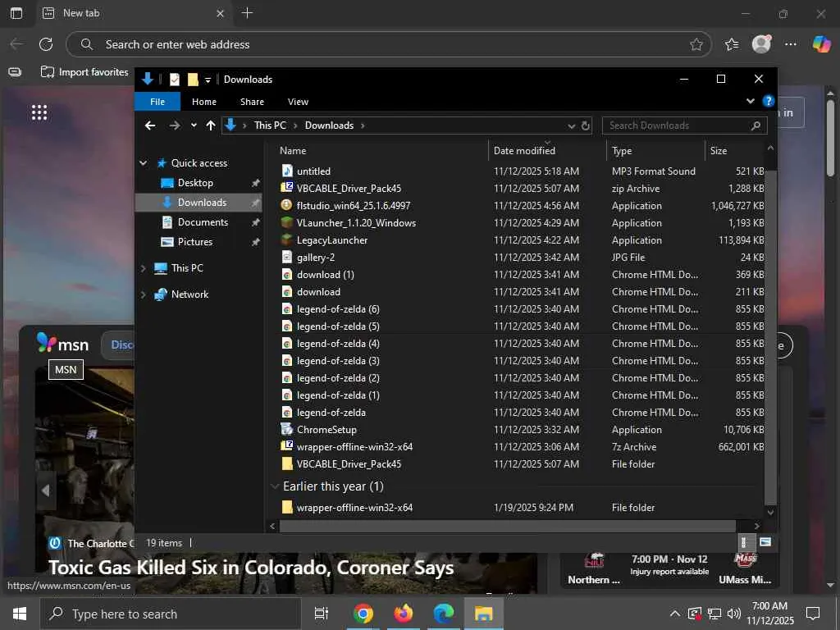This screenshot has width=840, height=630.
Task: Open the View ribbon tab
Action: [298, 101]
